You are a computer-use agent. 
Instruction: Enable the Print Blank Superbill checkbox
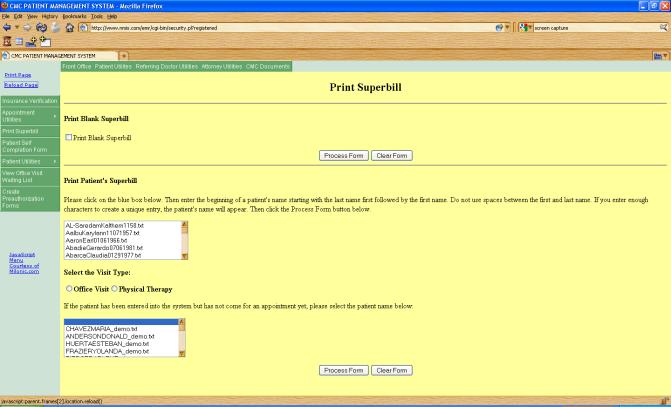[68, 137]
